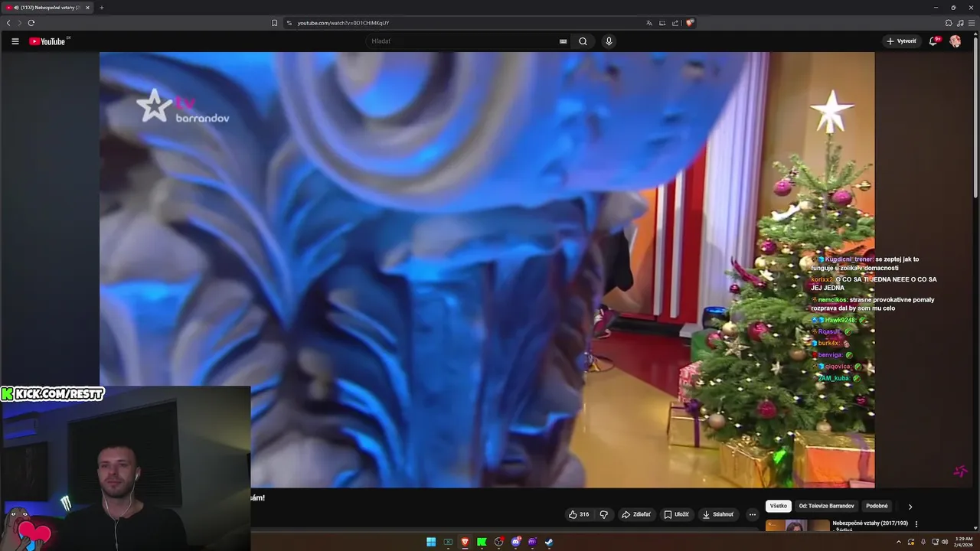Open the green Kick app taskbar icon
This screenshot has width=980, height=551.
point(482,542)
